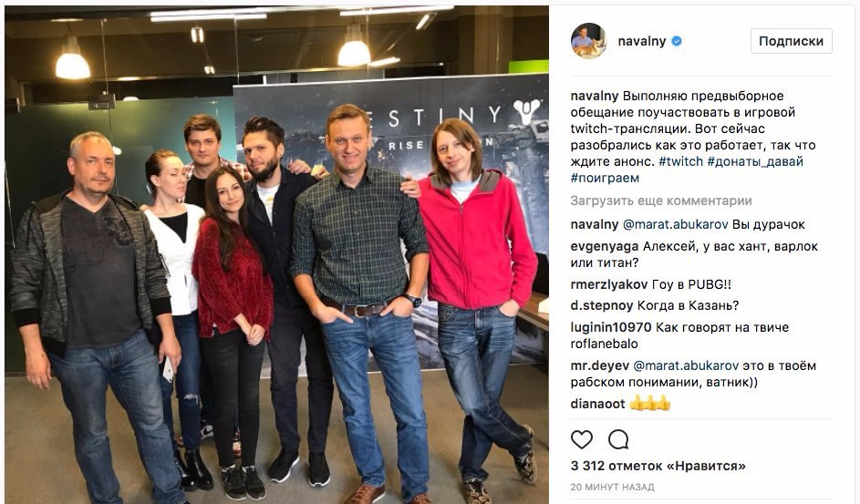Click the Подписки following button
The height and width of the screenshot is (504, 860).
(791, 41)
